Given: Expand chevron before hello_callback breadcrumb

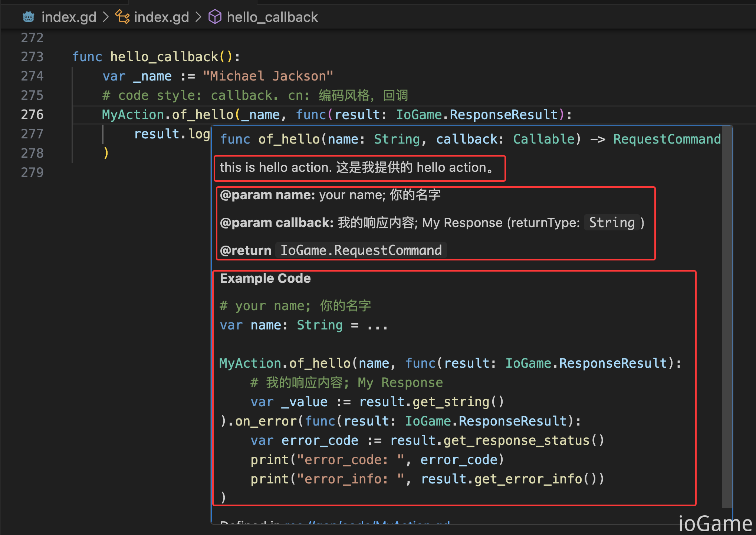Looking at the screenshot, I should pos(198,17).
